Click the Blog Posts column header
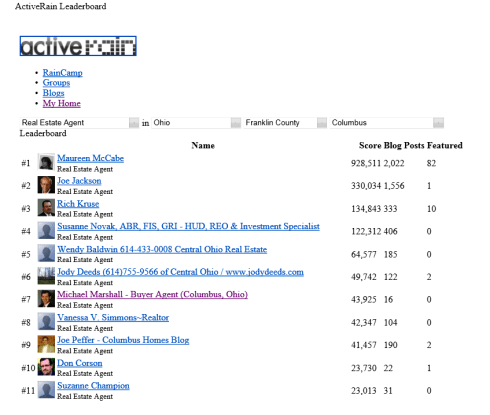Screen dimensions: 490x415 pos(404,146)
